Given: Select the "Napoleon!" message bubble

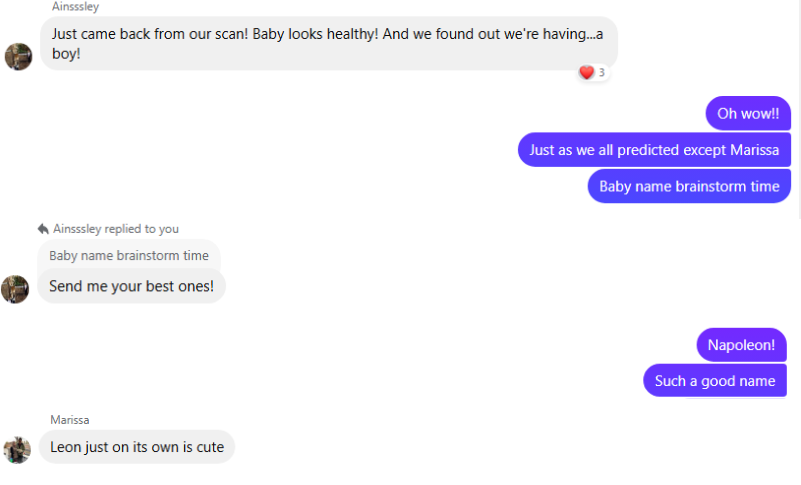Looking at the screenshot, I should pos(741,345).
